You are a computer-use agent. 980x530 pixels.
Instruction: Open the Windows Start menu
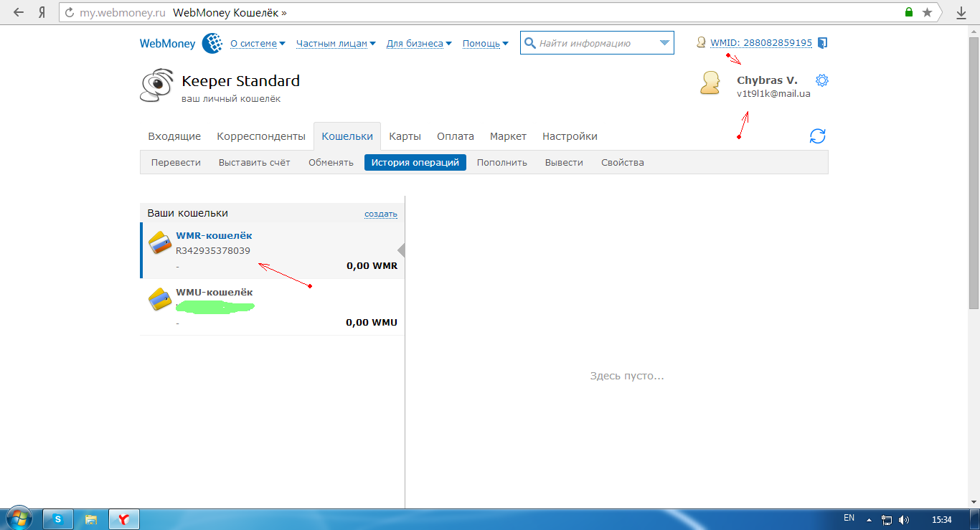(x=18, y=519)
